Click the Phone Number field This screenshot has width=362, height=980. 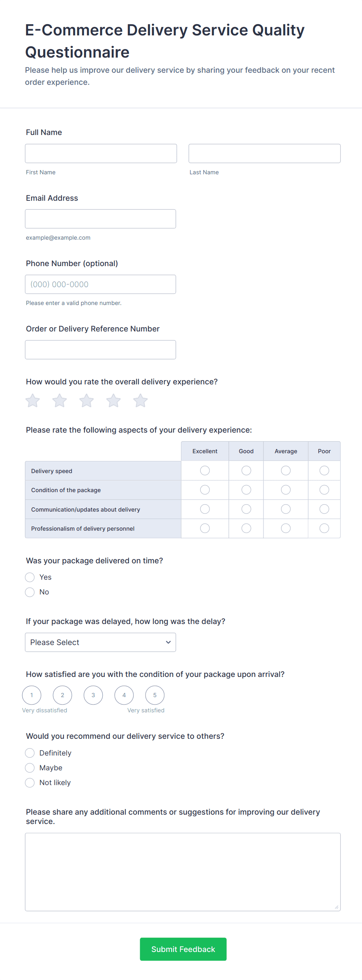100,284
